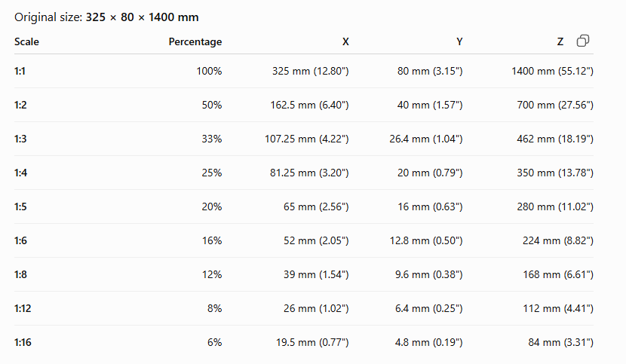
Task: Click the Z column header
Action: (x=560, y=41)
